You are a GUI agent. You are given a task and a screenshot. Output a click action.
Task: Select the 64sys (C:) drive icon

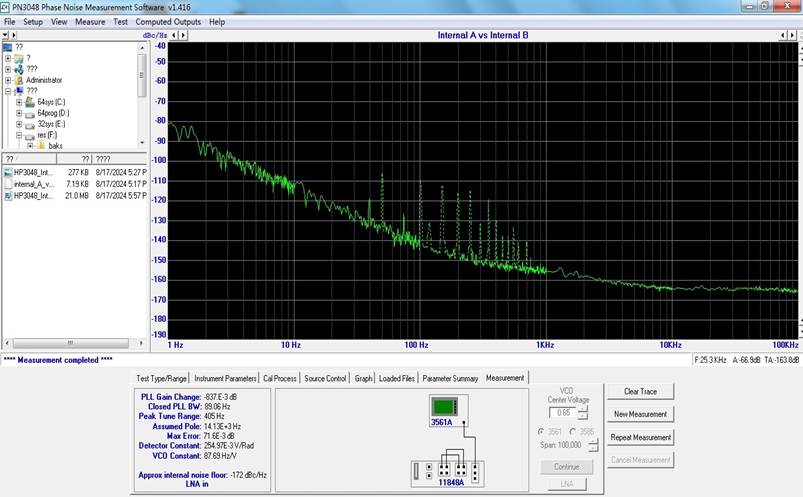coord(30,102)
